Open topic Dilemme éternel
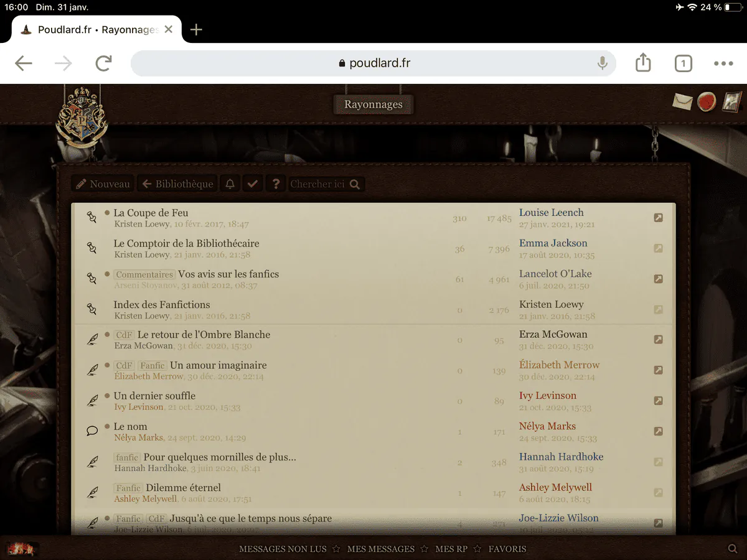This screenshot has width=747, height=560. tap(184, 488)
